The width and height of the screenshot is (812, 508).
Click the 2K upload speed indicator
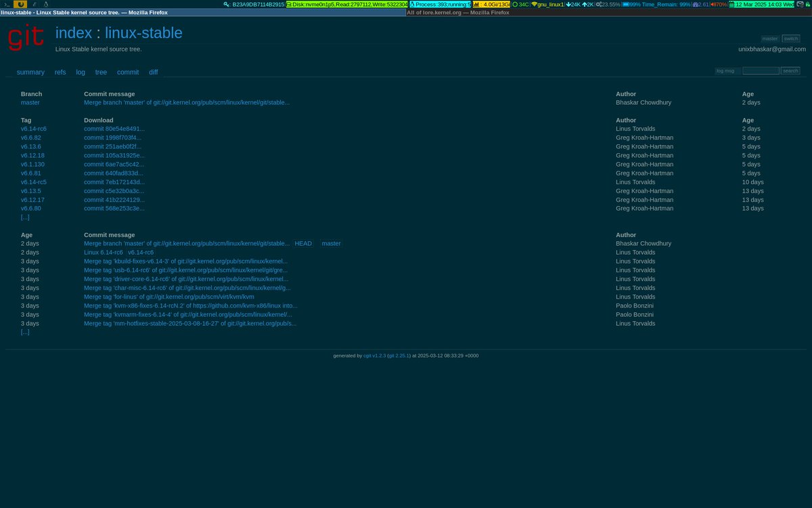[587, 4]
